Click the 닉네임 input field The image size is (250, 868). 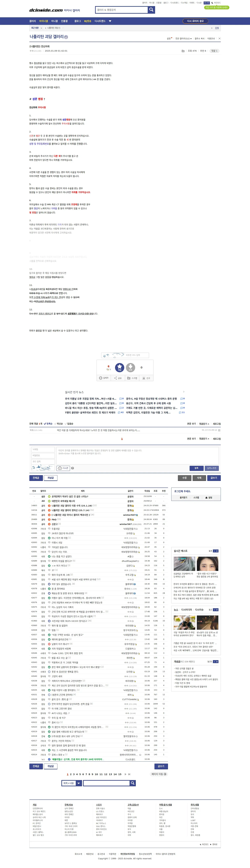(x=43, y=449)
